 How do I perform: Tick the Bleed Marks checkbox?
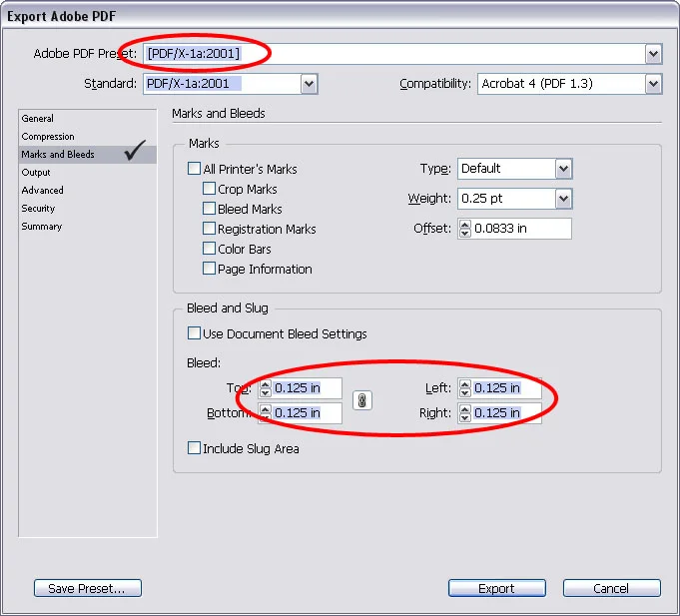209,208
